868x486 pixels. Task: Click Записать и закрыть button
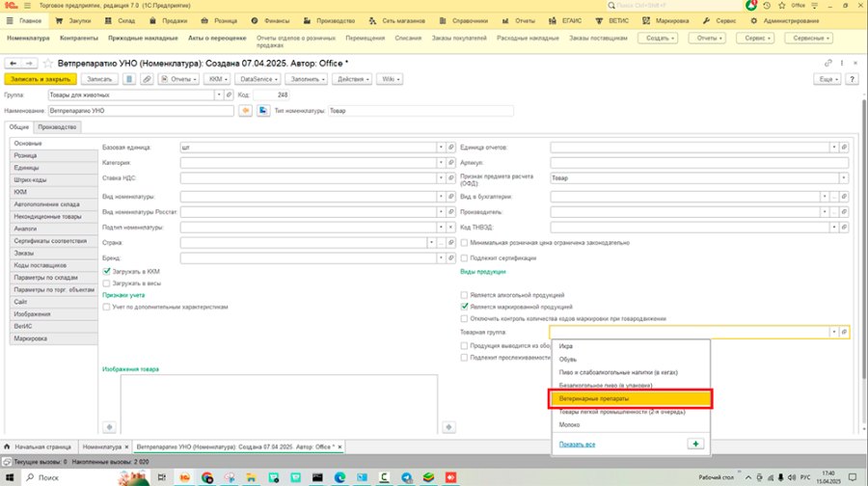coord(41,79)
